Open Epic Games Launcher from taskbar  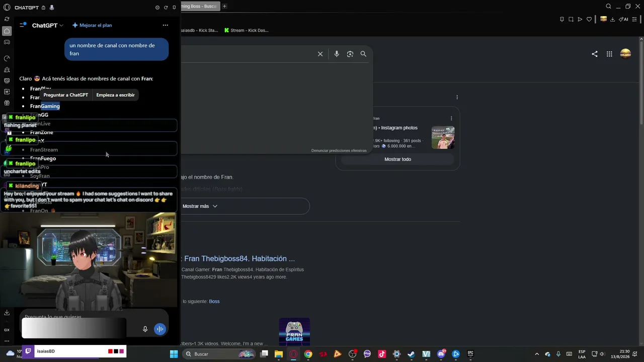(470, 354)
